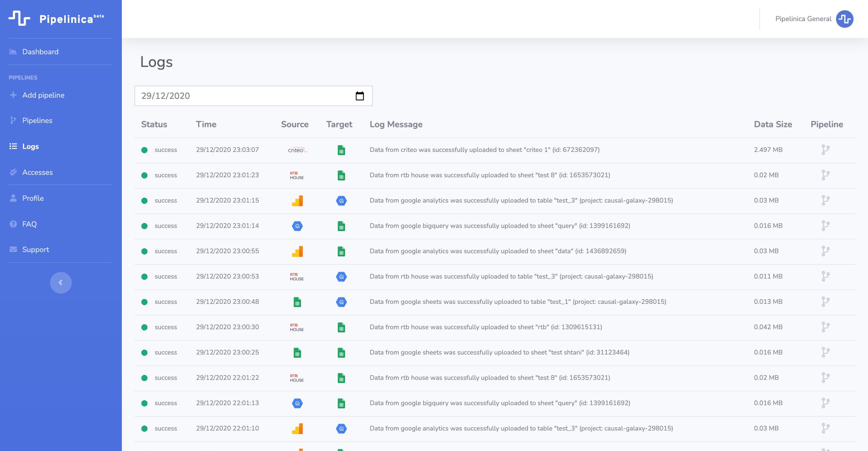Screen dimensions: 868x451
Task: Open the calendar date picker icon
Action: coord(360,96)
